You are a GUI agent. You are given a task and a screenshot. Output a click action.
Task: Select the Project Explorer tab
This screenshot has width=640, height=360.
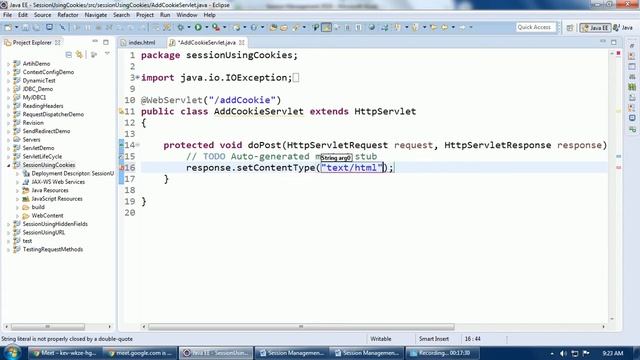32,42
